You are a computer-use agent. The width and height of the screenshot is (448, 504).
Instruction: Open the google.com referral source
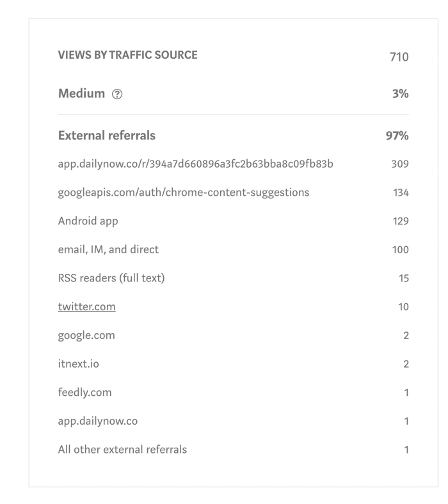(86, 335)
